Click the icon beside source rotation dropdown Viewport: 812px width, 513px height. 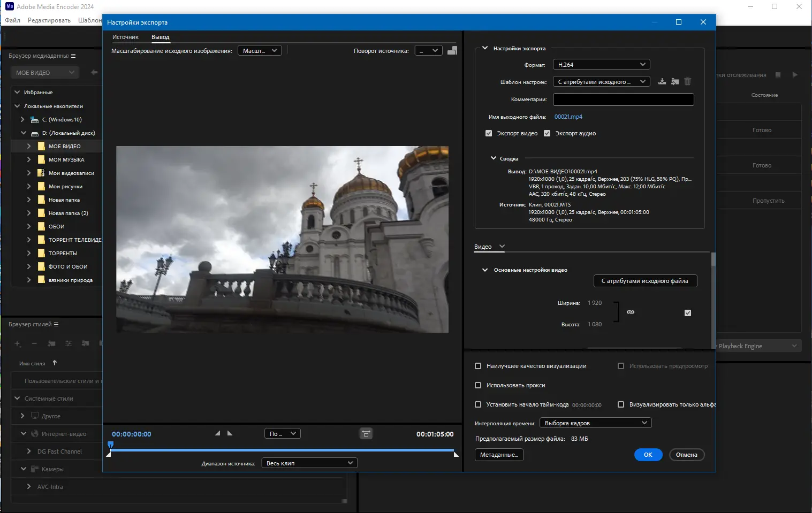[x=452, y=51]
